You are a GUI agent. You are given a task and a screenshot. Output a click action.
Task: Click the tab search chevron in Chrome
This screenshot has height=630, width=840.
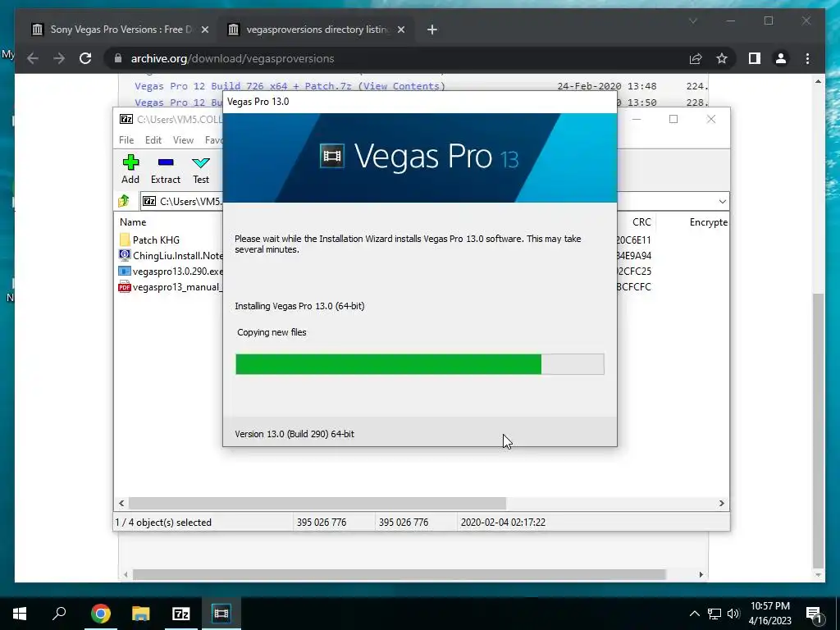tap(692, 21)
